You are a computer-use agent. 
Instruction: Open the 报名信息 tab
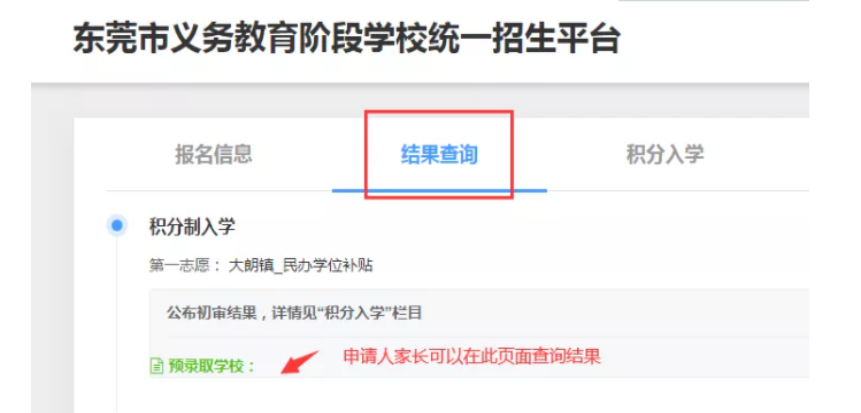[x=214, y=154]
